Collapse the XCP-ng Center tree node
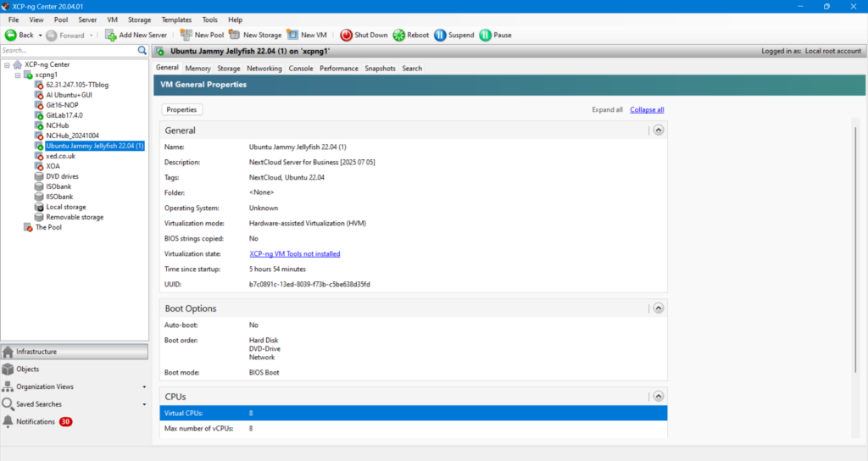The width and height of the screenshot is (868, 461). tap(7, 64)
